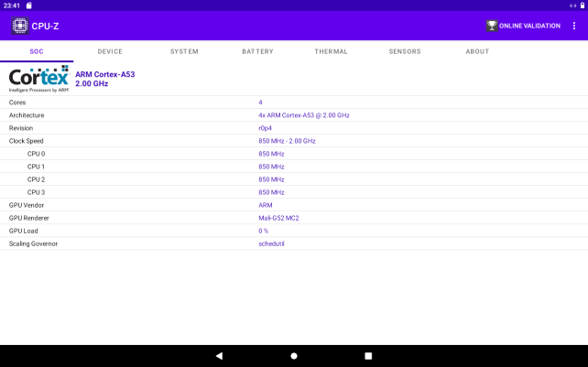Switch to the Sensors tab

[x=405, y=51]
